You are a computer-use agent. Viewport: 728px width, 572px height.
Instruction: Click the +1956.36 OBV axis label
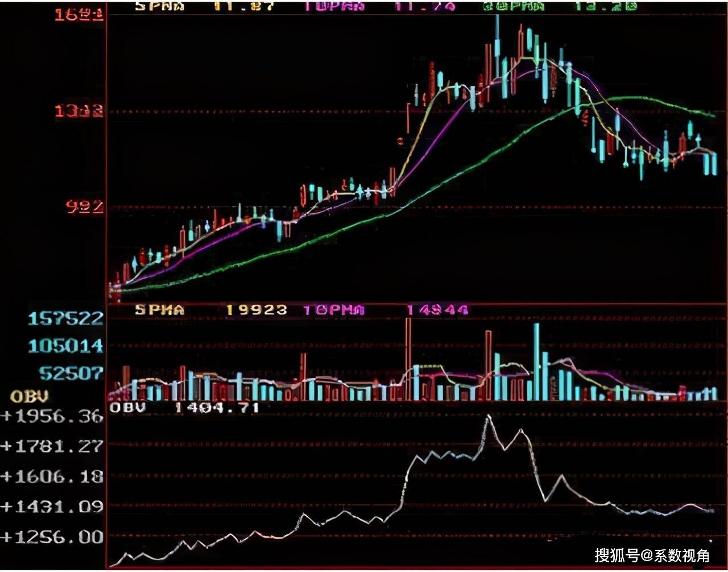pos(52,417)
